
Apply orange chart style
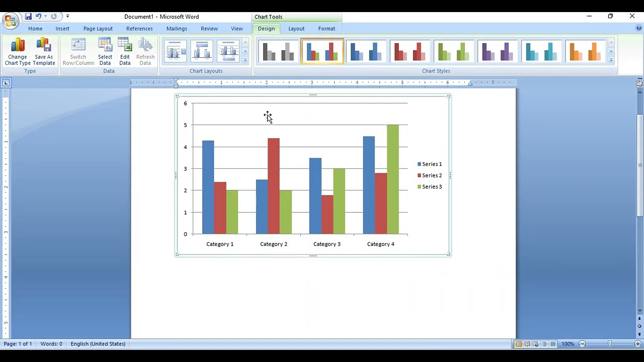point(585,51)
